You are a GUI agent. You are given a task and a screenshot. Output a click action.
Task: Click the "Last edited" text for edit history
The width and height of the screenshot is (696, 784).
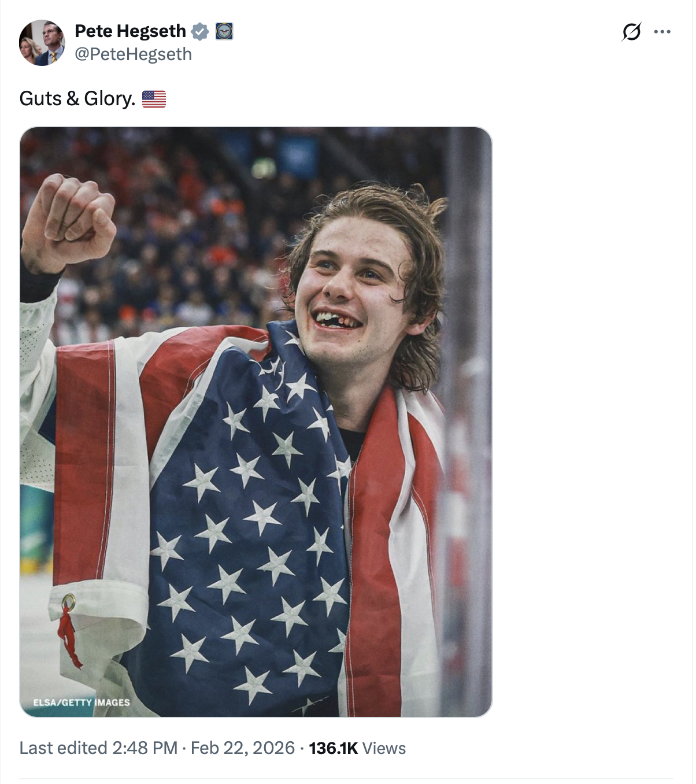pyautogui.click(x=64, y=748)
